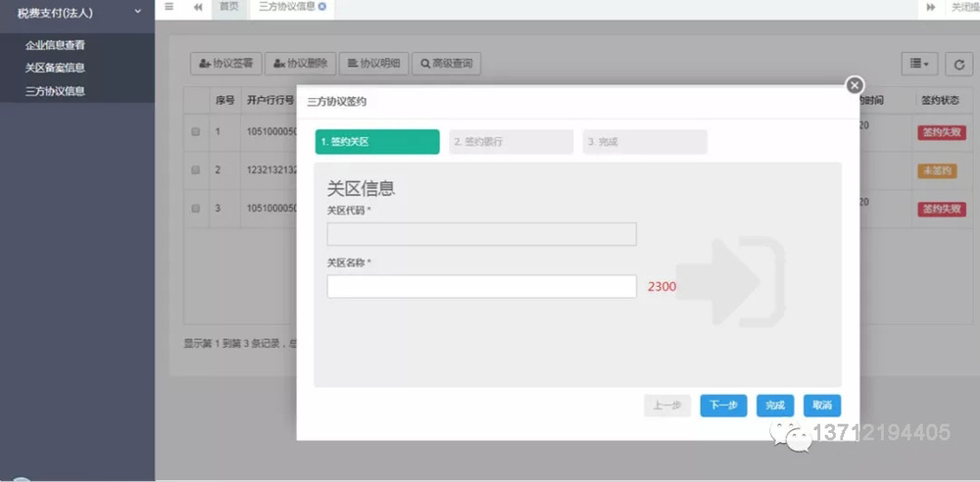Close the 三方协议信息 tab via its x icon
The height and width of the screenshot is (482, 980).
tap(321, 6)
